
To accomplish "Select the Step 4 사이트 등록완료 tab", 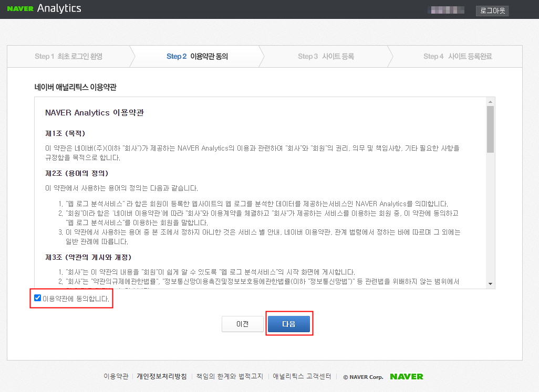I will point(458,56).
